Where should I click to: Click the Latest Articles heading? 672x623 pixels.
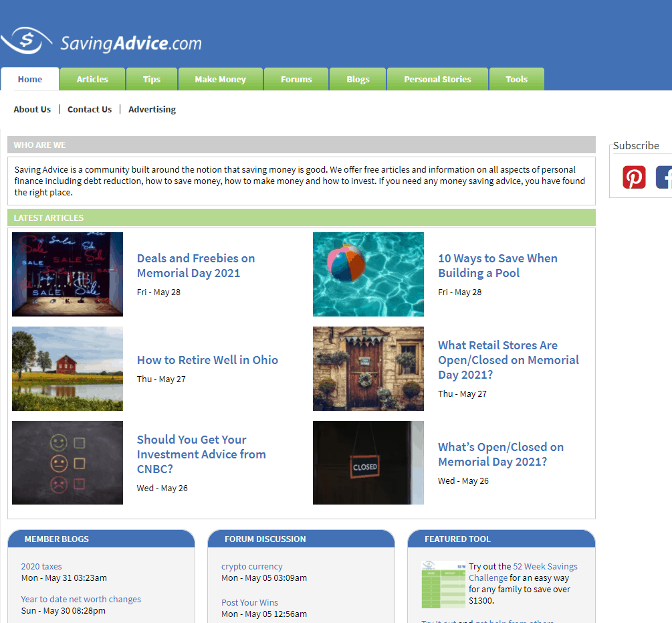49,217
